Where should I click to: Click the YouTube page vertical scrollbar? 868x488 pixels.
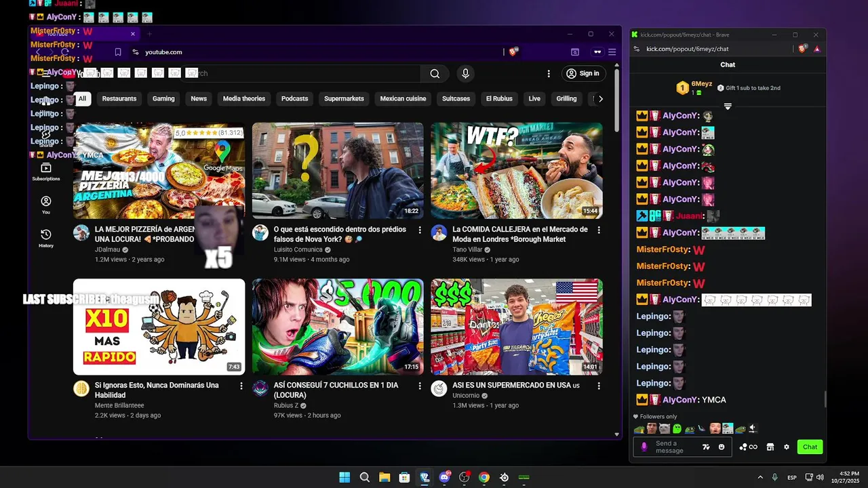pyautogui.click(x=616, y=100)
